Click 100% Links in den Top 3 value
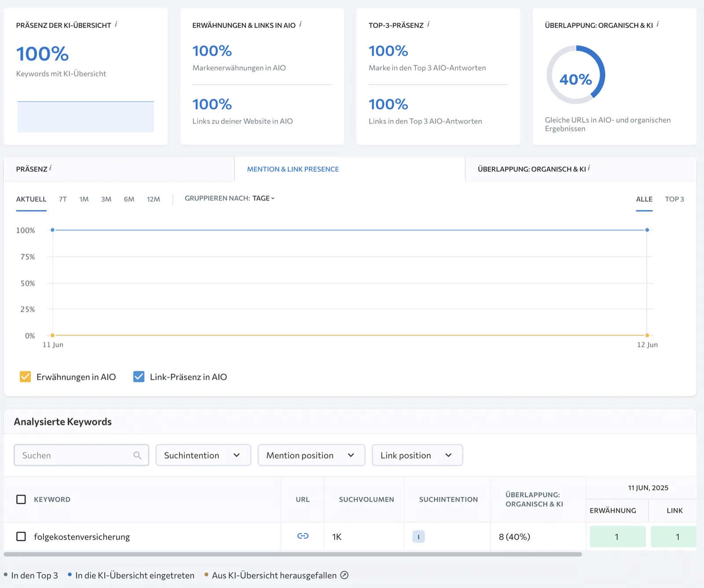 coord(389,104)
